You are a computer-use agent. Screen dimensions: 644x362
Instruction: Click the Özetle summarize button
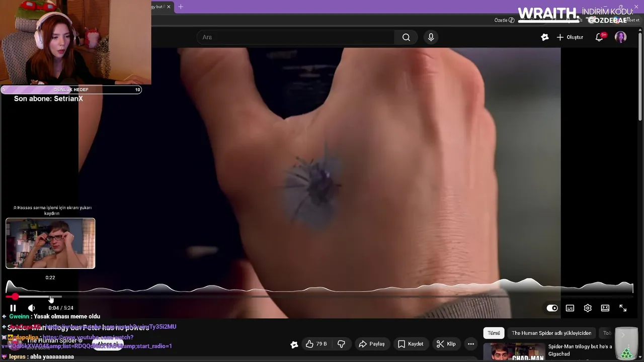(504, 20)
